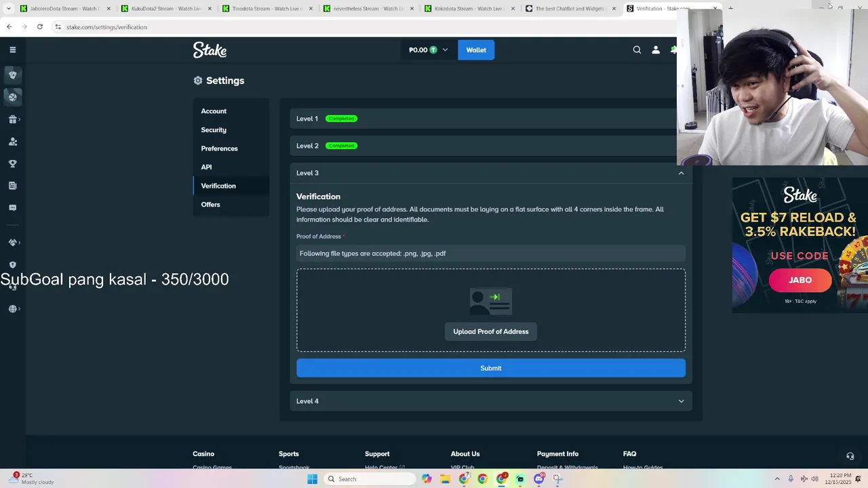Switch to the nevertheless Stream tab

click(368, 9)
